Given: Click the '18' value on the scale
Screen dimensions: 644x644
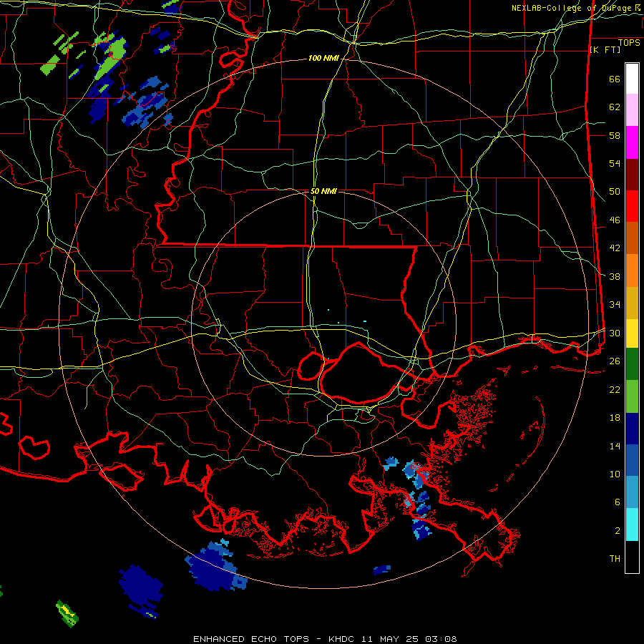Looking at the screenshot, I should click(615, 418).
